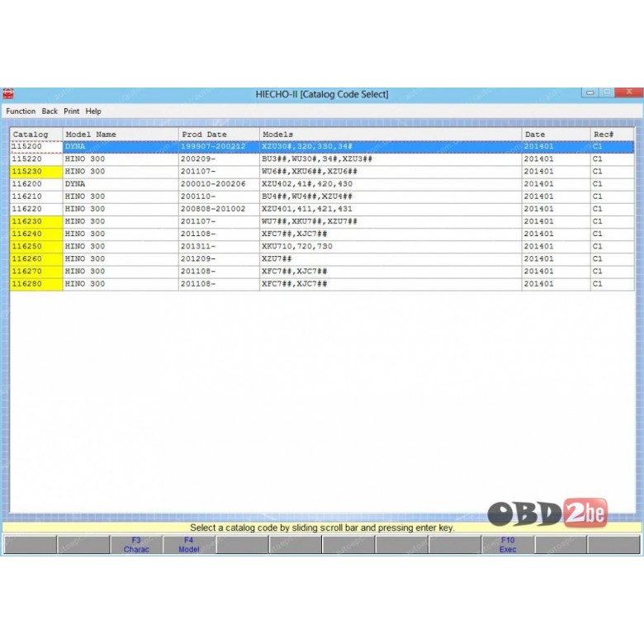Screen dimensions: 644x644
Task: Close the HIECHO-II window
Action: 629,92
